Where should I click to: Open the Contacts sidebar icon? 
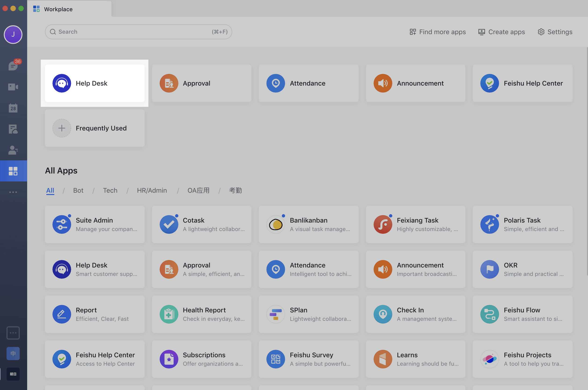click(13, 150)
